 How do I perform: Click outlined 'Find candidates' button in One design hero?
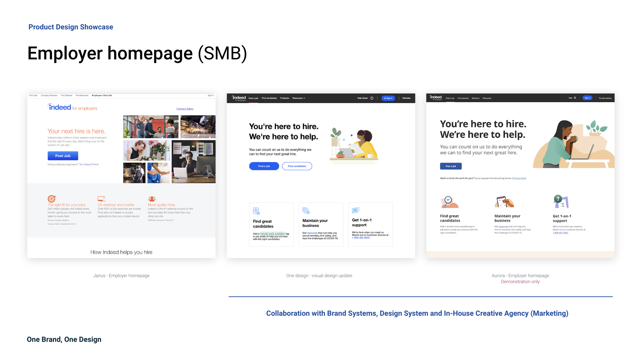pyautogui.click(x=297, y=166)
